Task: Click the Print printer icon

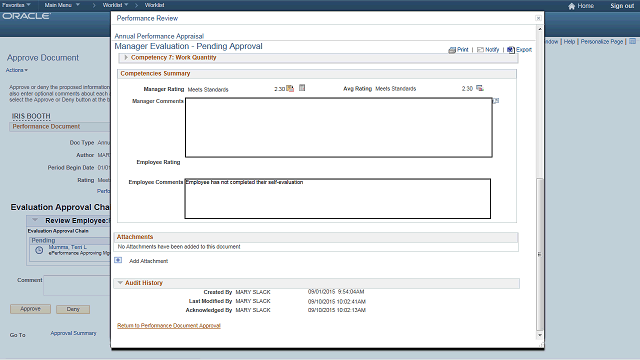Action: pyautogui.click(x=452, y=50)
